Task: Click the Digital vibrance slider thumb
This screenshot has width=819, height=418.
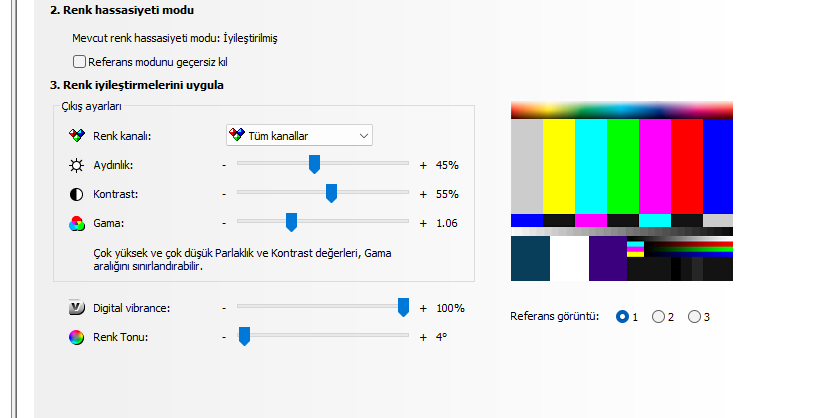Action: (403, 307)
